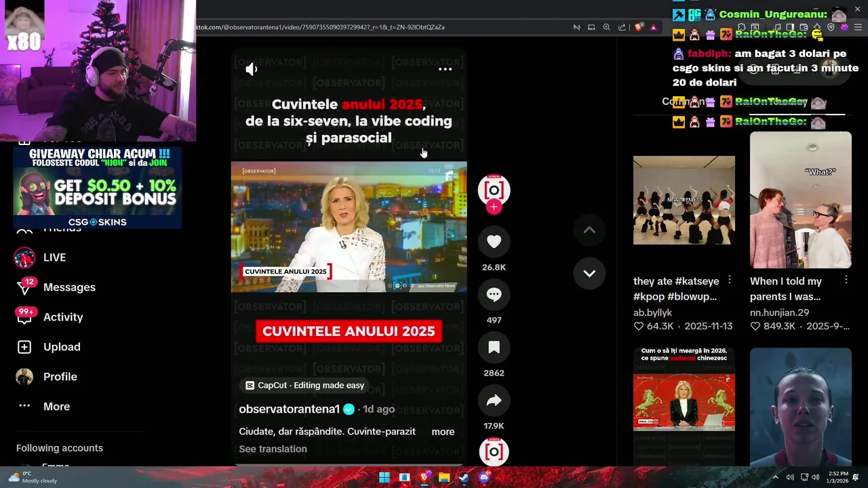Open the nn.hunjian.29 author link

point(779,312)
